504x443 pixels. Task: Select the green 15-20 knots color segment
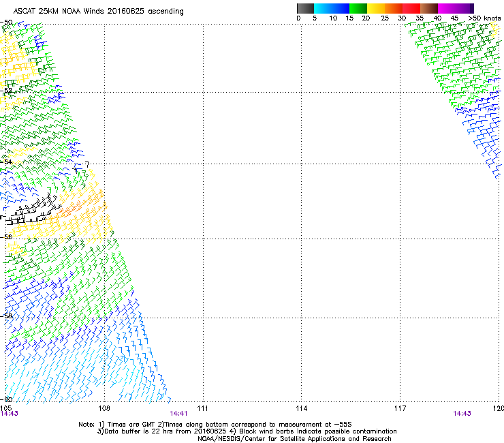tap(358, 8)
